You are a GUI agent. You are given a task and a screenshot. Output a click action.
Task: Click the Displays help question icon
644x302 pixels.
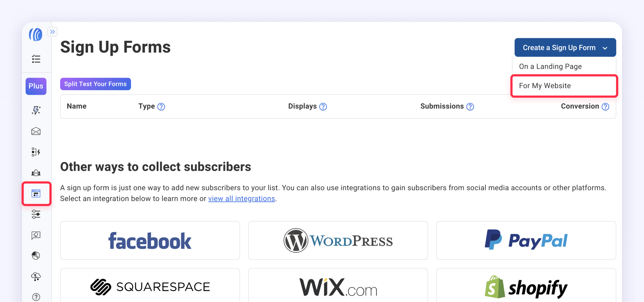(x=323, y=107)
